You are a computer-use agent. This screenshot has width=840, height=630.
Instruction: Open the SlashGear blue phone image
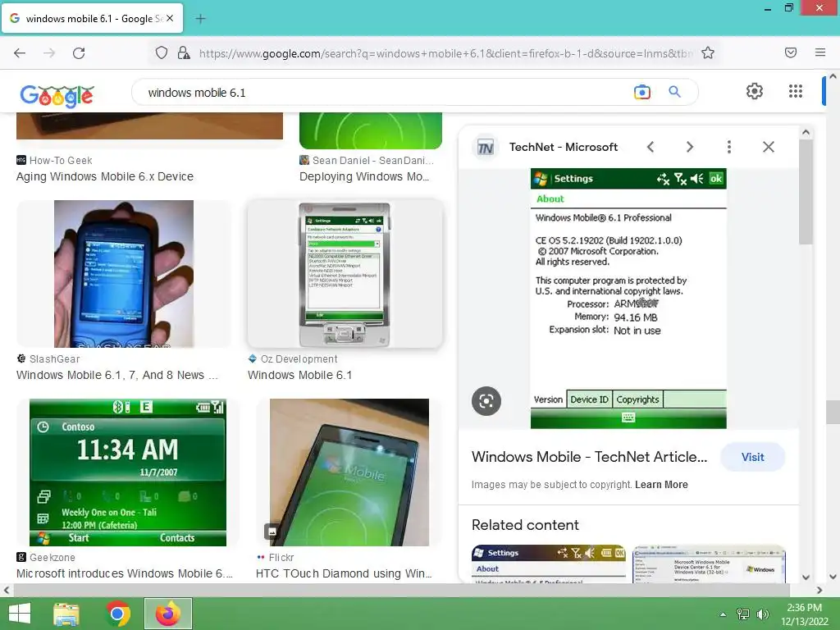[124, 274]
